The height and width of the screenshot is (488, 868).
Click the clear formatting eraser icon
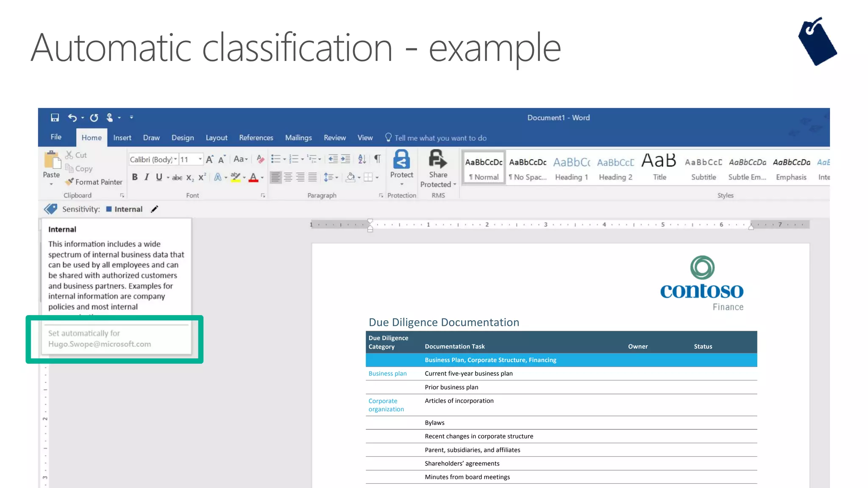(260, 159)
